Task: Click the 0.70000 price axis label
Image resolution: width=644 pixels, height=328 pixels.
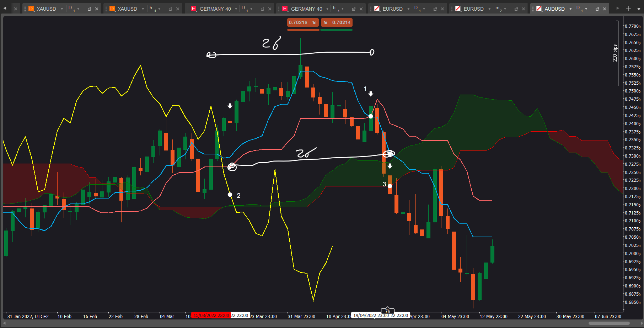Action: pyautogui.click(x=633, y=254)
